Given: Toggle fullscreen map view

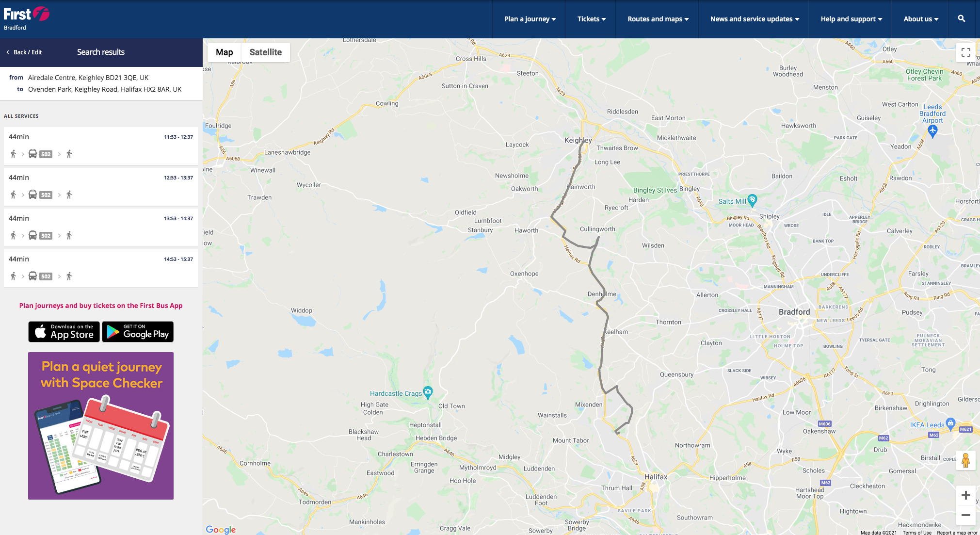Looking at the screenshot, I should (x=965, y=52).
